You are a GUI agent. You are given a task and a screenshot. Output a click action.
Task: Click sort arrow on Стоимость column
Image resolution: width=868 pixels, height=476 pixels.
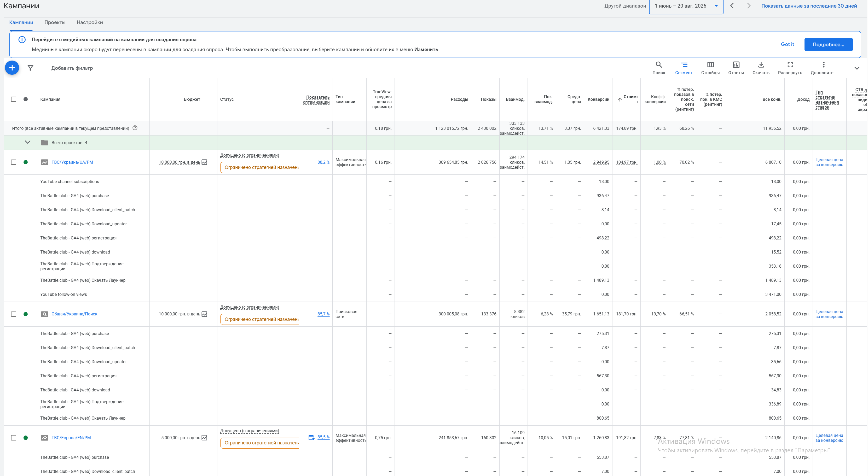(619, 100)
